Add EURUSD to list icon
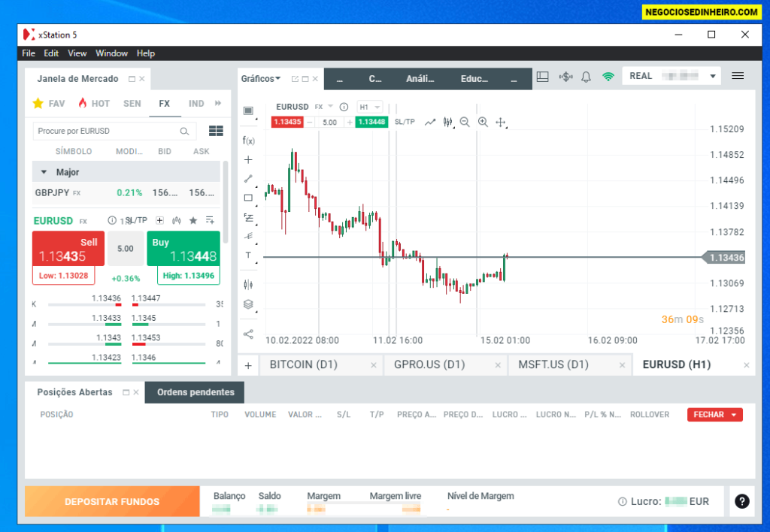The width and height of the screenshot is (770, 532). (x=211, y=220)
